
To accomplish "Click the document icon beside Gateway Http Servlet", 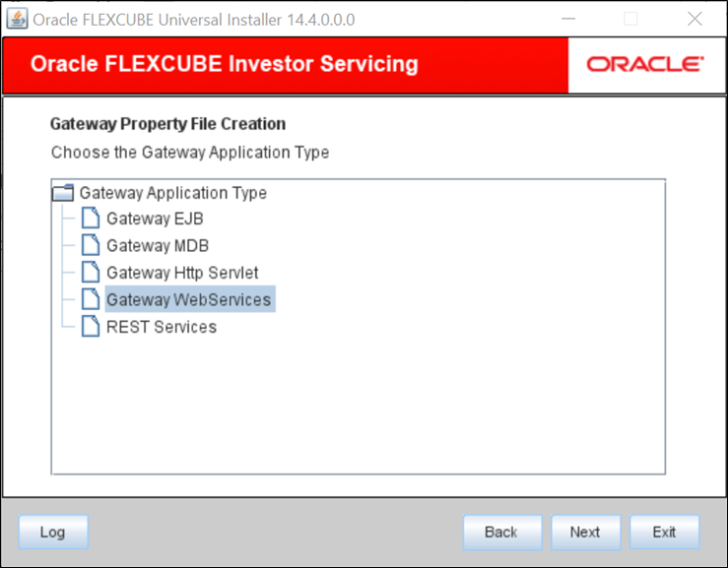I will (91, 272).
